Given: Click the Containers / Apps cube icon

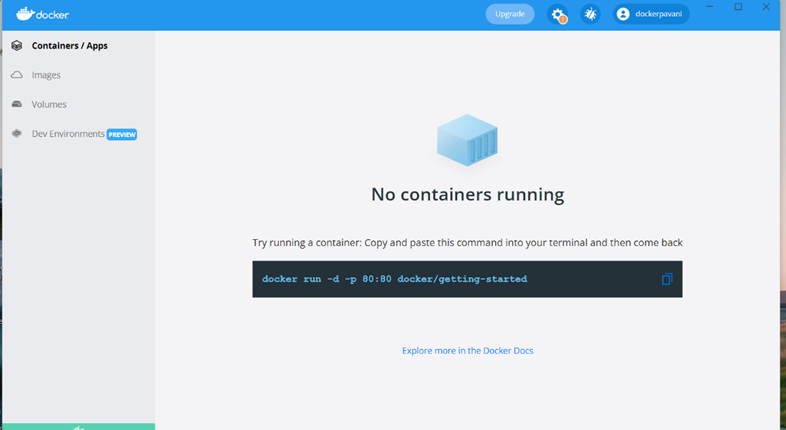Looking at the screenshot, I should click(x=17, y=46).
